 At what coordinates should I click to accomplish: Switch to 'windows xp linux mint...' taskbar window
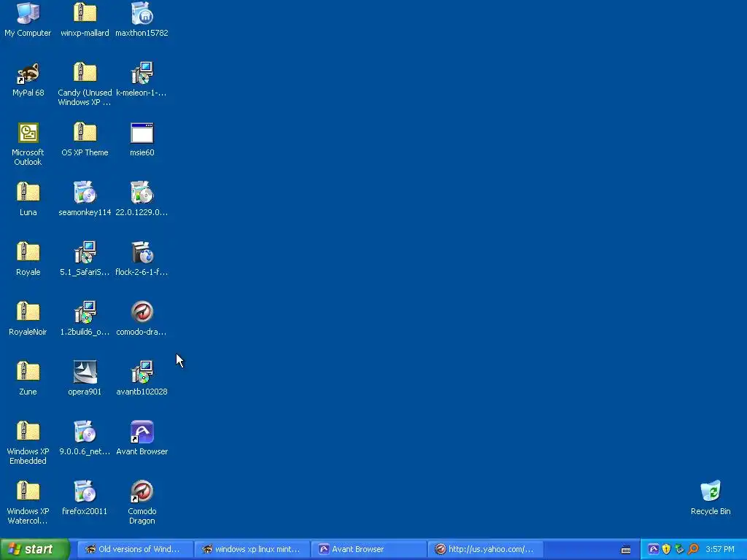pos(252,549)
